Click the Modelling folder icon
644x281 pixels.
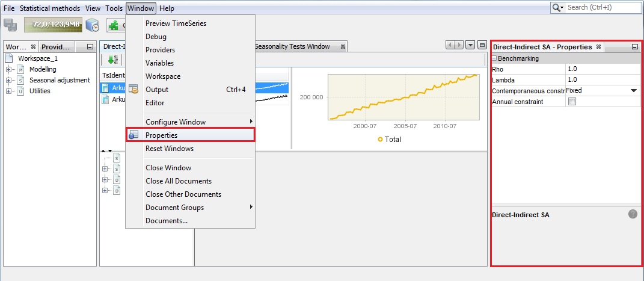pyautogui.click(x=22, y=69)
